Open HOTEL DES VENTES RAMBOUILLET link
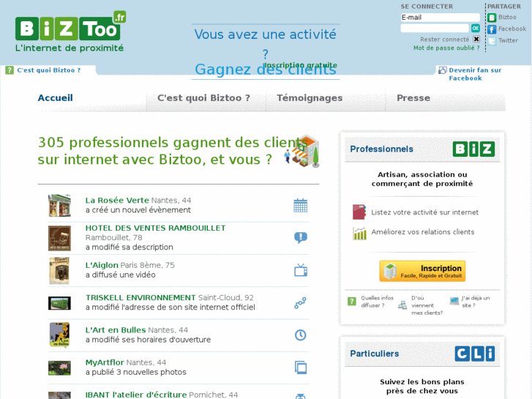Viewport: 532px width, 399px height. tap(155, 228)
